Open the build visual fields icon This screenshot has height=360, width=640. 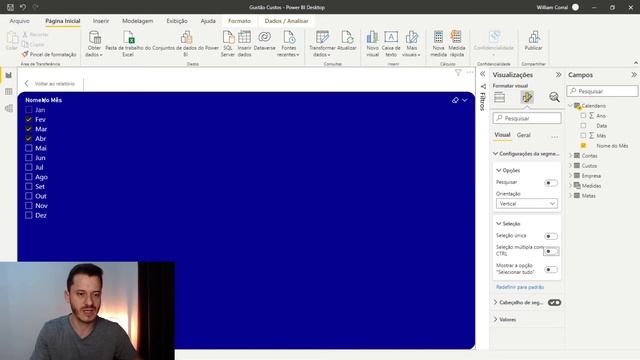click(x=500, y=97)
